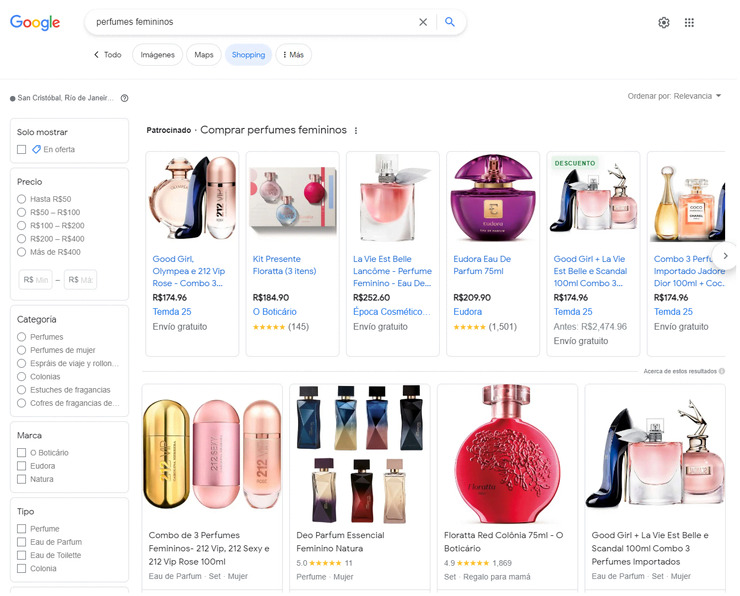Click Deo Parfum Essencial Natura image

click(x=360, y=454)
